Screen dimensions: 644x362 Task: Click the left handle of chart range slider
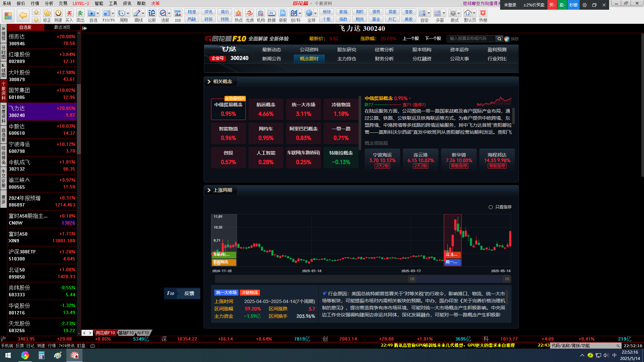point(412,279)
